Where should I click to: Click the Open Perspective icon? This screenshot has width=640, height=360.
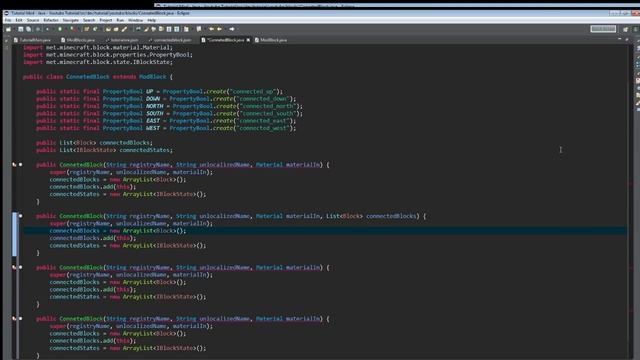pos(625,29)
